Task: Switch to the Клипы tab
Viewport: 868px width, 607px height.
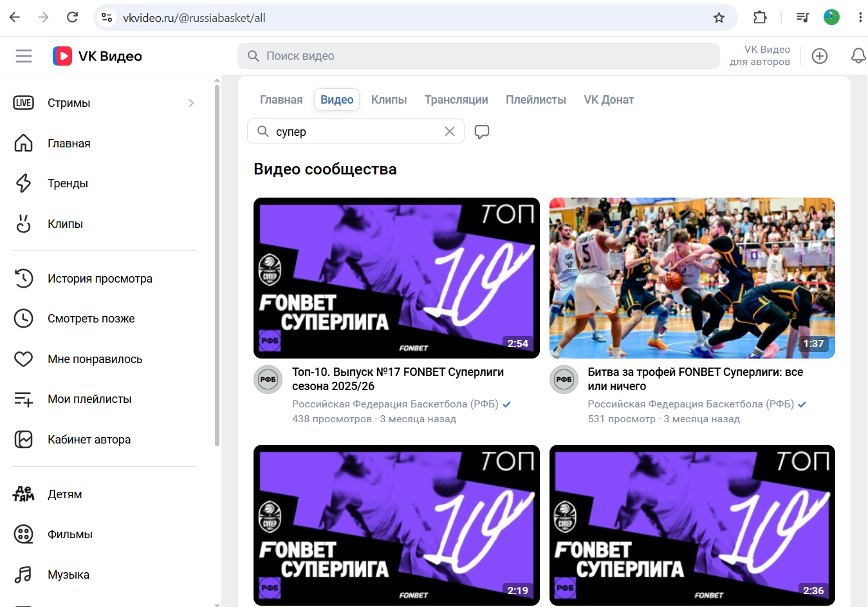Action: tap(389, 100)
